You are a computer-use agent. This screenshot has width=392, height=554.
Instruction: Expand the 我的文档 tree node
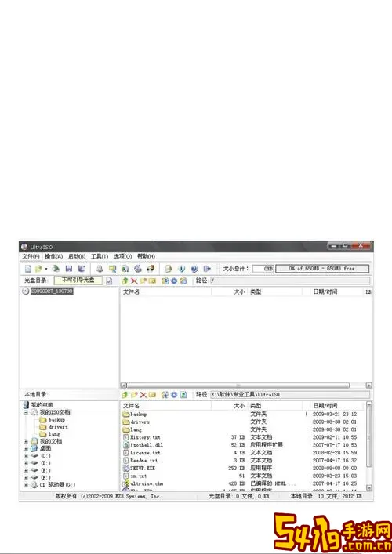pos(26,441)
